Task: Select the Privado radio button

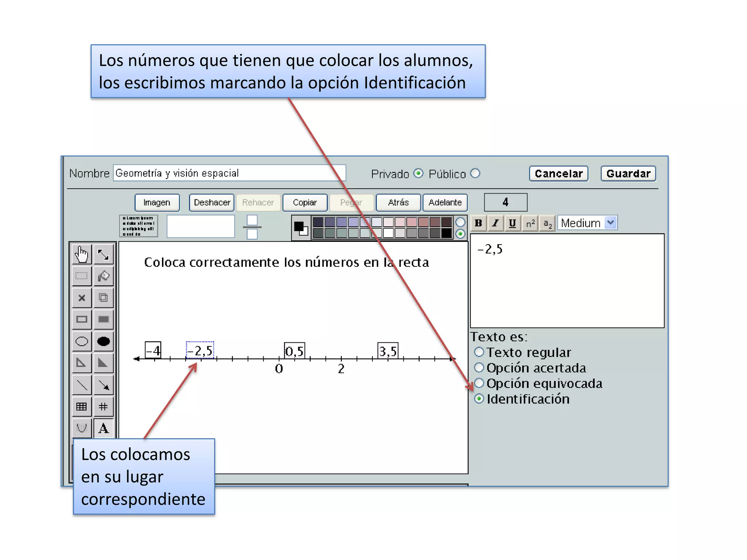Action: click(x=418, y=174)
